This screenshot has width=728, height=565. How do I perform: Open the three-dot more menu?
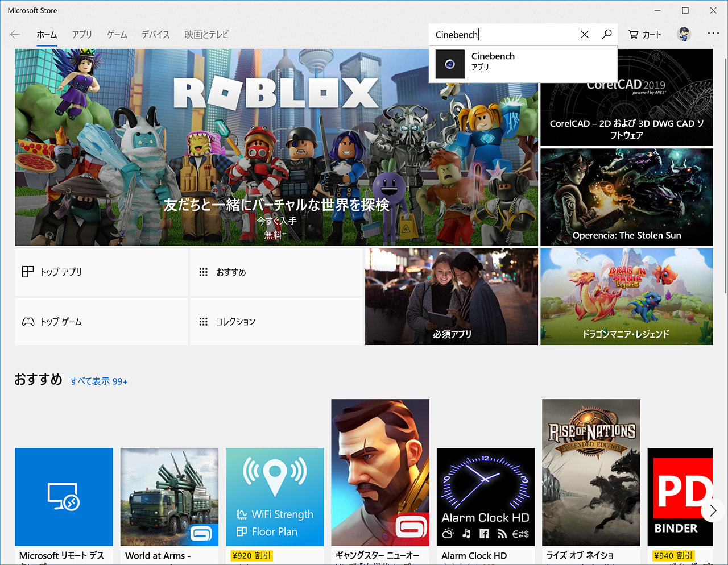point(713,34)
